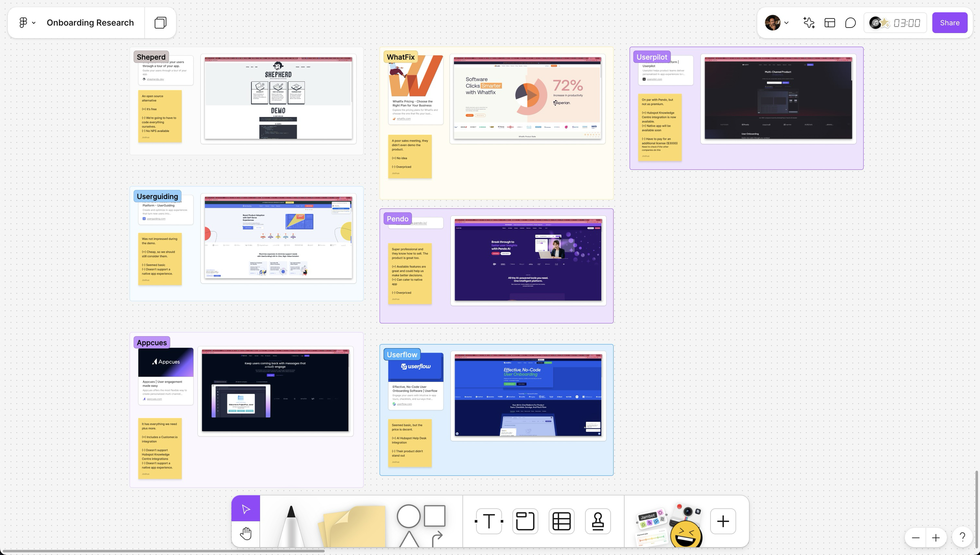The width and height of the screenshot is (980, 555).
Task: Select the Sheperd section label
Action: click(151, 57)
